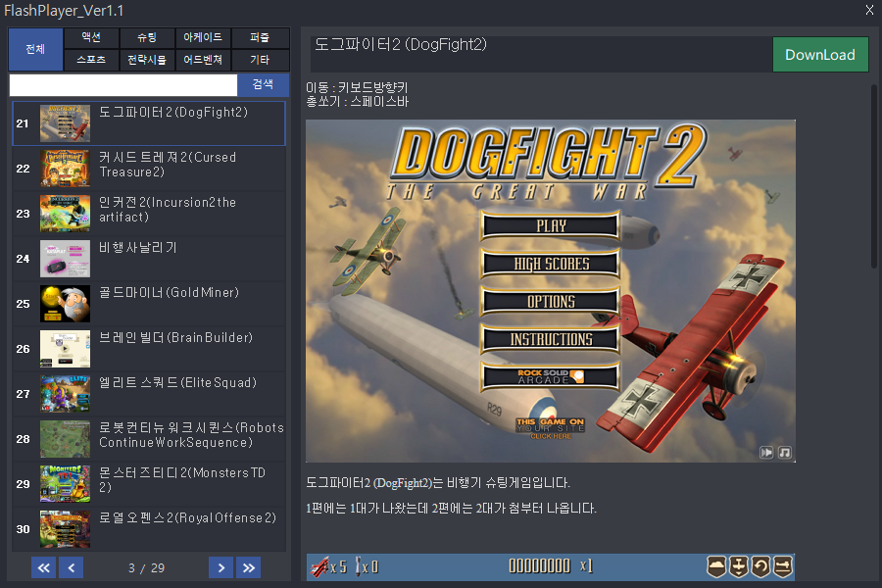Click the 비행사날리기 thumbnail image
The image size is (882, 588).
(x=66, y=259)
